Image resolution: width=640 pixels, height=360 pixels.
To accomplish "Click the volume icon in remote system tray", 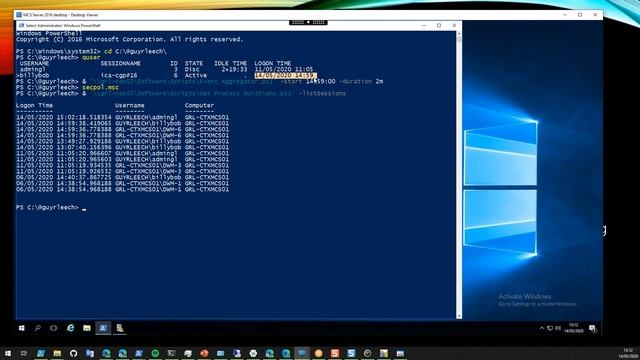I will [558, 328].
